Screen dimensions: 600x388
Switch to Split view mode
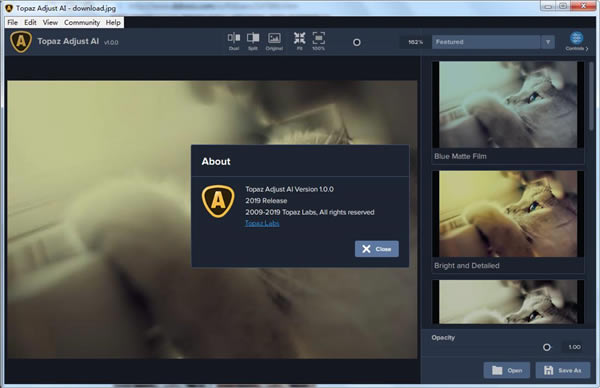pyautogui.click(x=253, y=41)
